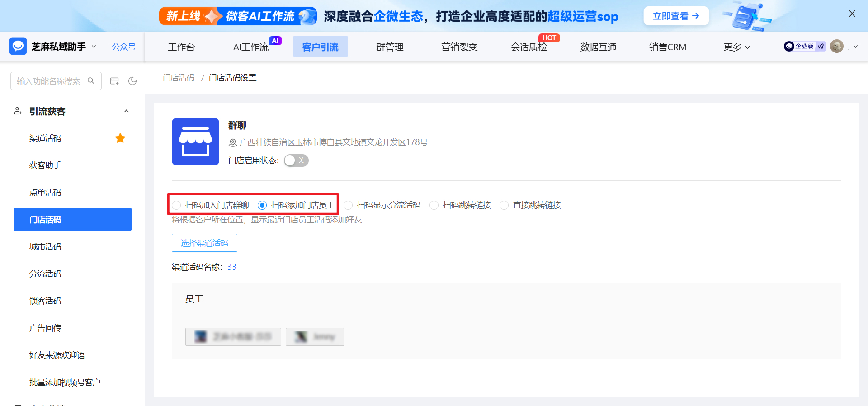Open 锁客活码 in sidebar
The width and height of the screenshot is (868, 406).
pos(45,301)
